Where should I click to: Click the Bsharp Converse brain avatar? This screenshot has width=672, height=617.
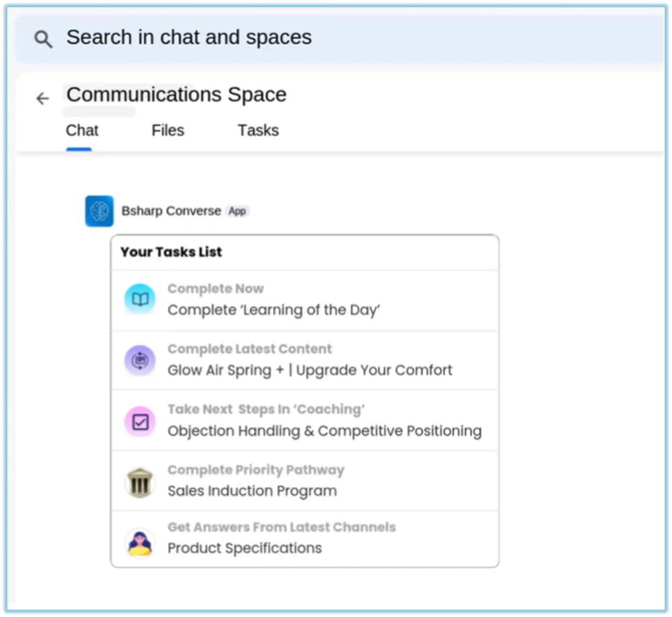click(x=99, y=211)
